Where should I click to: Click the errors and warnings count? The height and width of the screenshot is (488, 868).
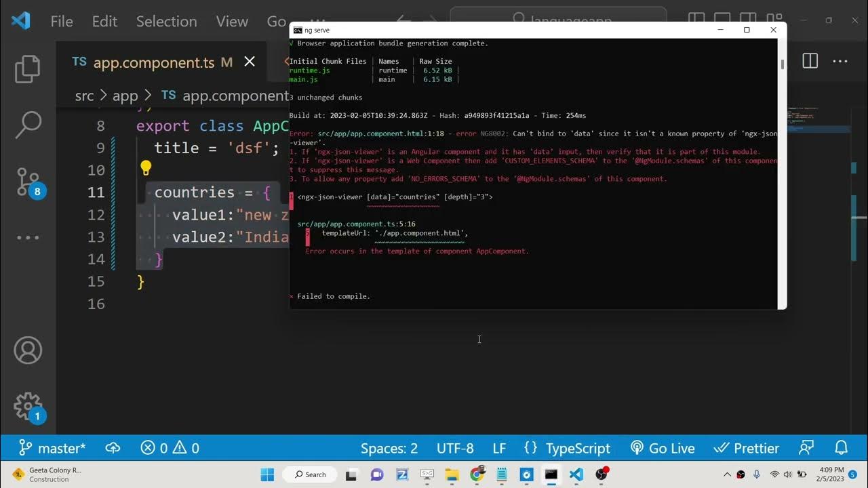[170, 448]
